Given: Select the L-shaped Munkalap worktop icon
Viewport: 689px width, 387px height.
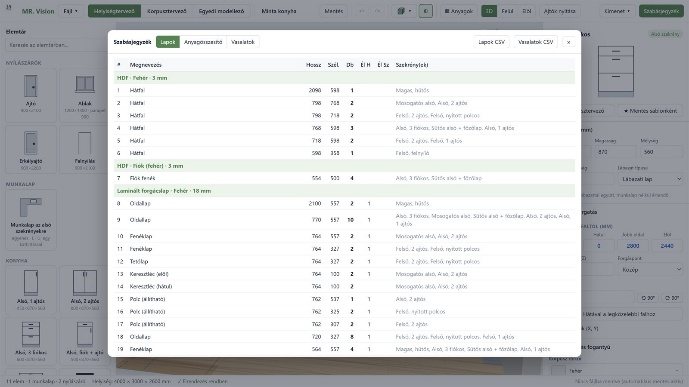Looking at the screenshot, I should tap(31, 220).
